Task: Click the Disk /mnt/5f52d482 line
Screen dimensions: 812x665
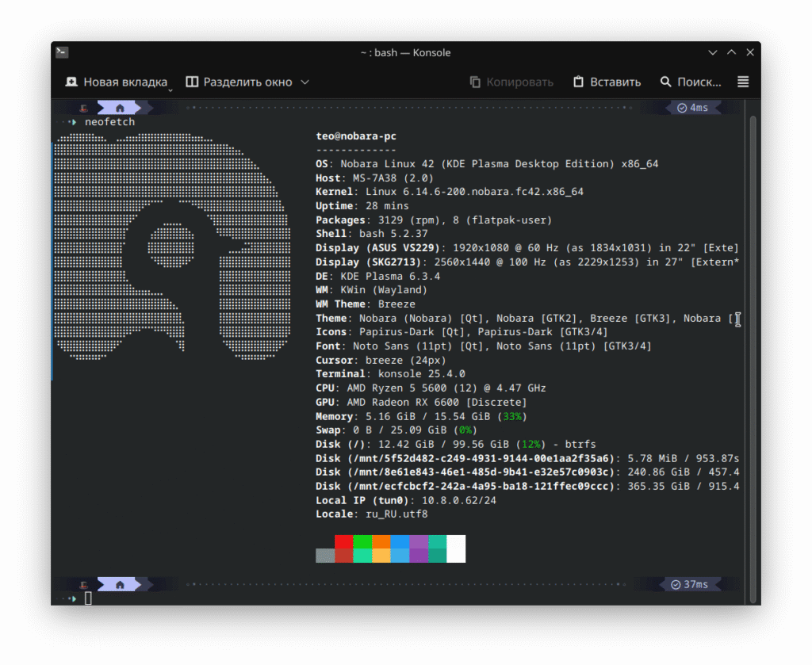Action: tap(527, 458)
